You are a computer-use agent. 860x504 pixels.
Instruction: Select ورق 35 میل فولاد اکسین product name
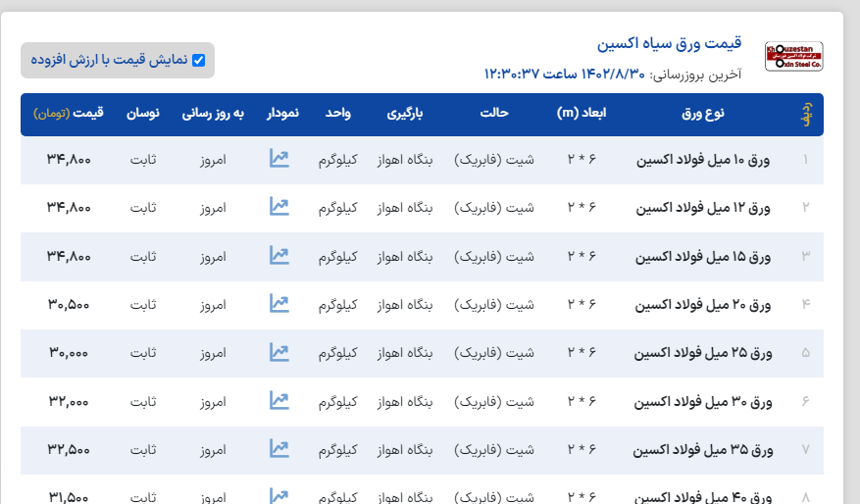(703, 449)
